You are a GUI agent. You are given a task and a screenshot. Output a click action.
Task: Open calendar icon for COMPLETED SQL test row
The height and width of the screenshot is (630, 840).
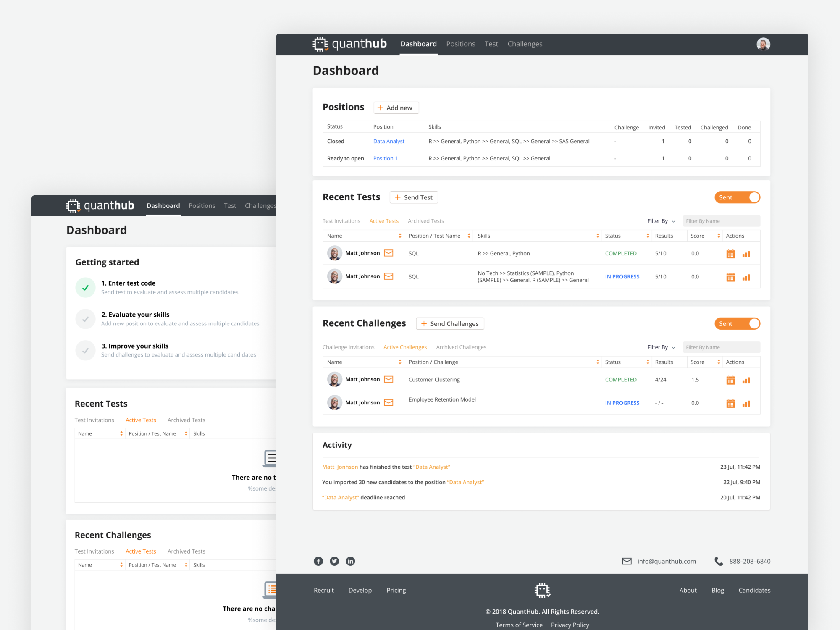(x=730, y=254)
